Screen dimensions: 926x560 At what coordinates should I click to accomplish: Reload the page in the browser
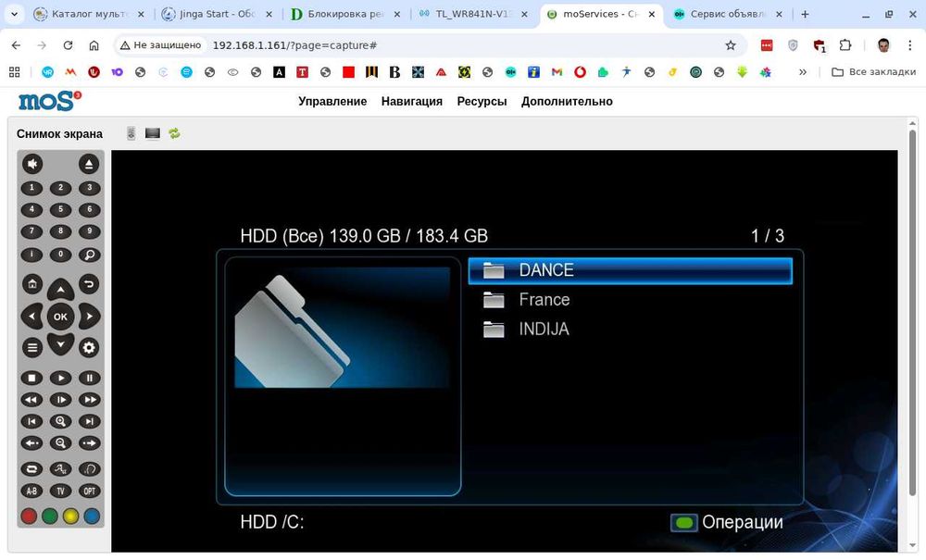[x=68, y=45]
